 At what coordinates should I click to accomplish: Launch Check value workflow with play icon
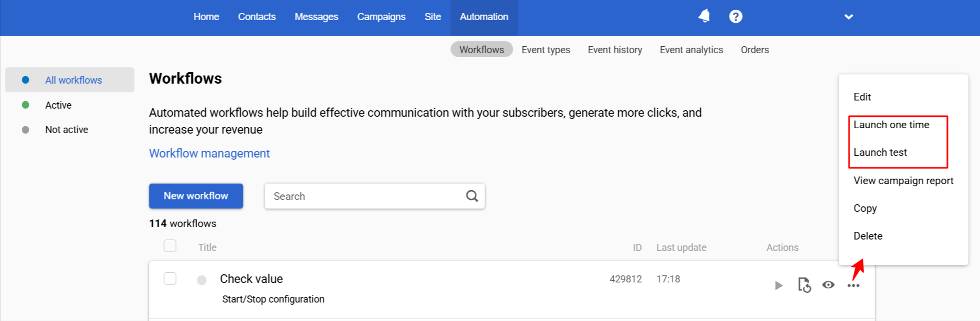778,285
